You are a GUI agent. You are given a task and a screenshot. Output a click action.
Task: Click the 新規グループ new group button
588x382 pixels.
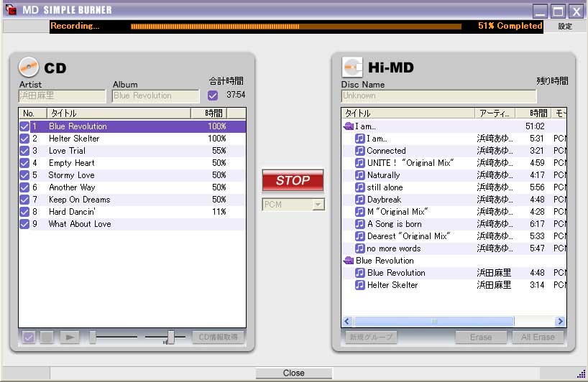coord(371,337)
